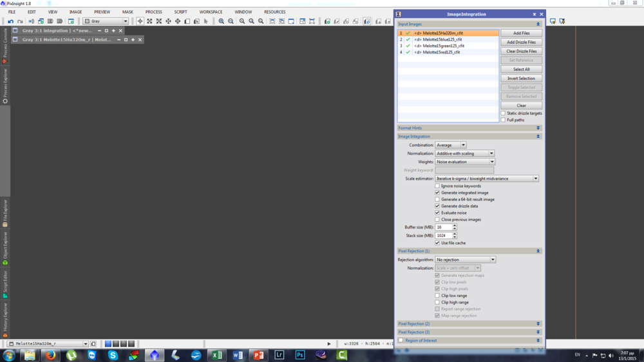The width and height of the screenshot is (644, 362).
Task: Select the Melotte15blue125_r.fit list entry
Action: tap(438, 39)
